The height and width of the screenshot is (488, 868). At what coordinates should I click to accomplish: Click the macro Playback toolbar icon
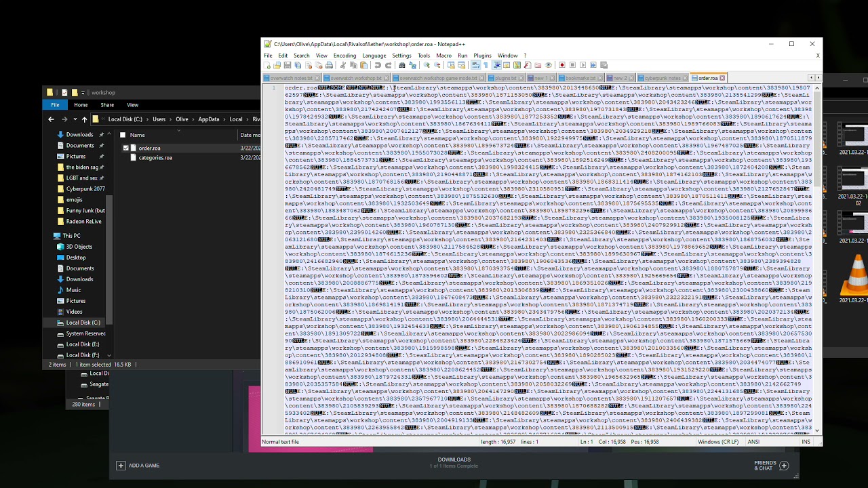(x=583, y=65)
